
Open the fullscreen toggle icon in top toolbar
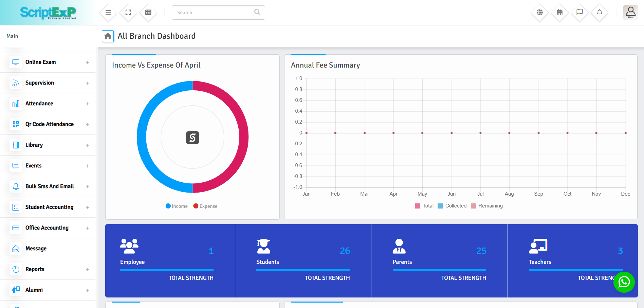point(128,12)
